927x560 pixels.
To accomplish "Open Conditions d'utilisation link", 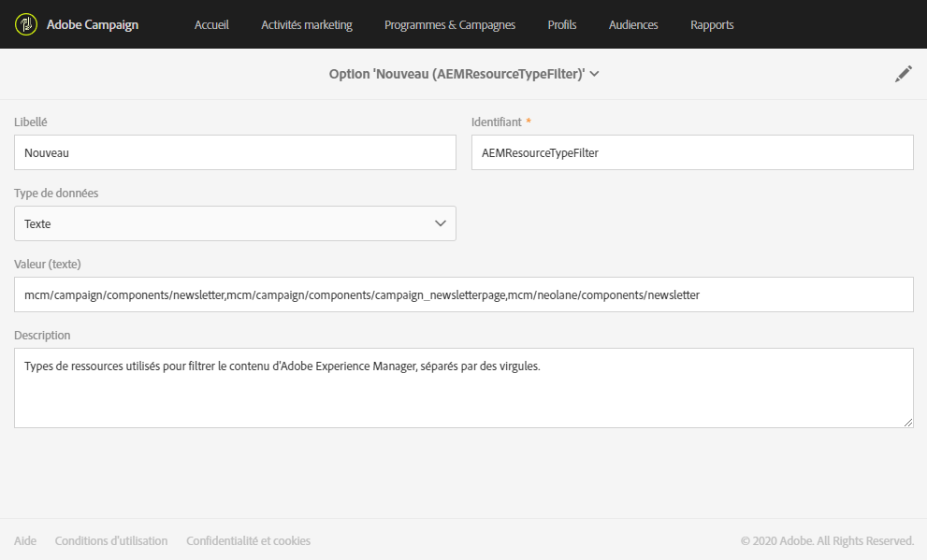I will [x=111, y=540].
